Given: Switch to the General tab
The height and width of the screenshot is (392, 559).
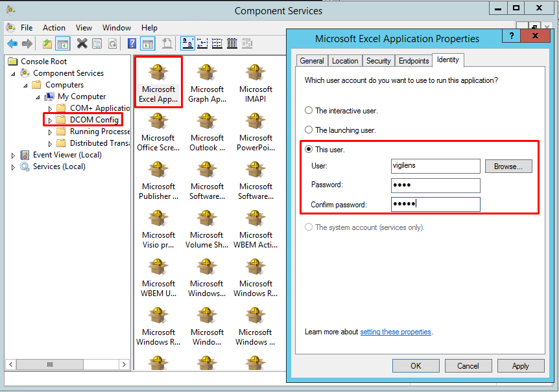Looking at the screenshot, I should tap(312, 61).
